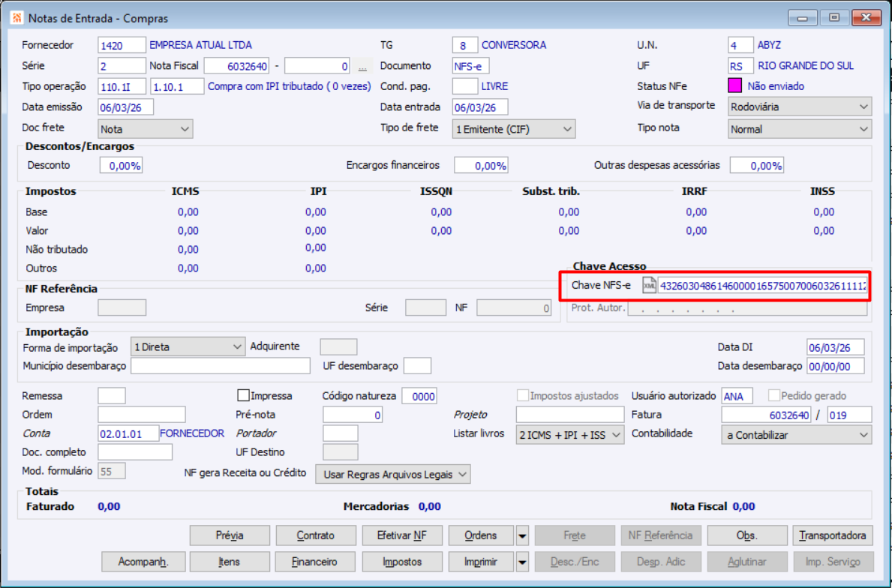
Task: Click the Outras despesas acessórias field
Action: [757, 166]
